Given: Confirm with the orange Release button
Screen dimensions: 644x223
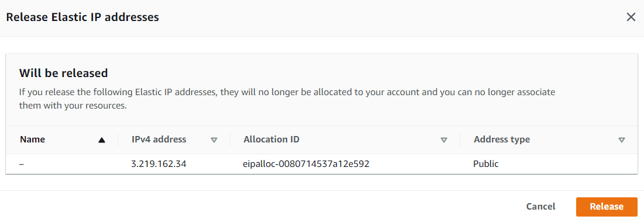Looking at the screenshot, I should point(607,207).
